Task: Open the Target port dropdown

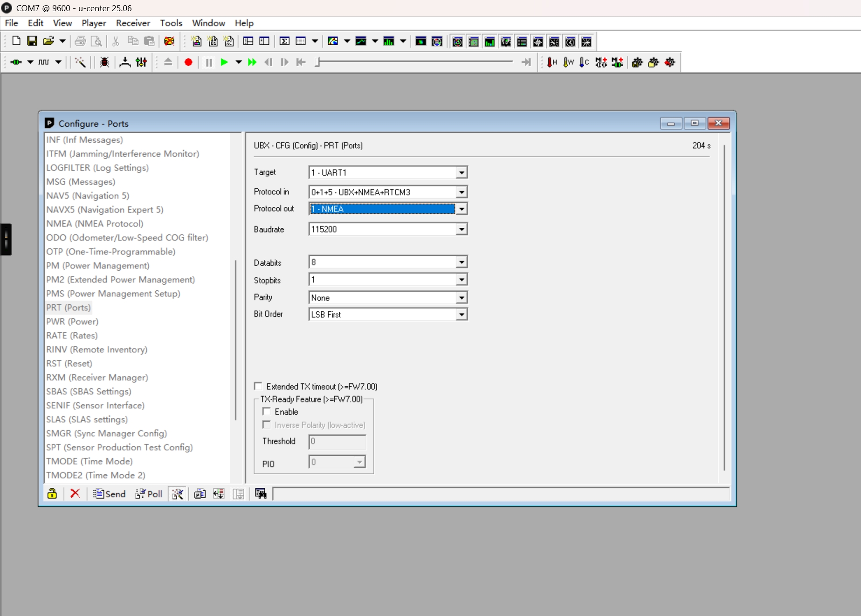Action: [461, 173]
